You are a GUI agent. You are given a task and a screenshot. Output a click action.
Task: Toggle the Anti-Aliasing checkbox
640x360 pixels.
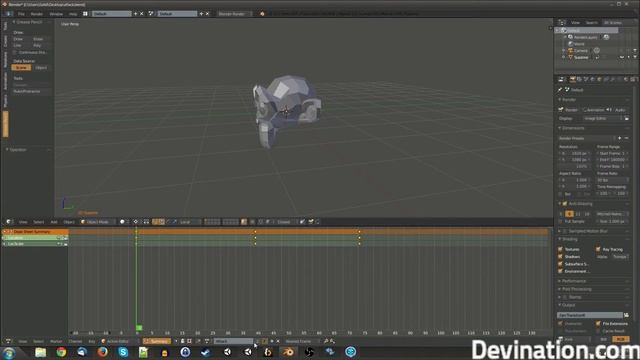(x=565, y=204)
